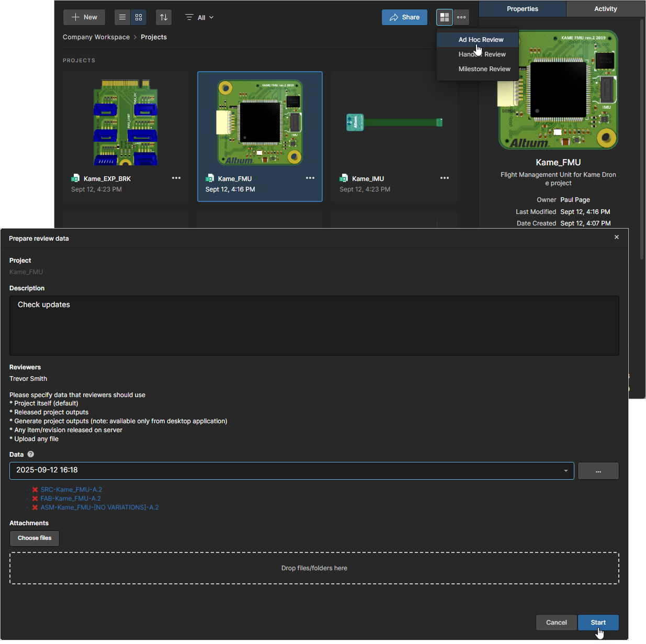The image size is (646, 644).
Task: Remove FAB-Kame_FMU-A.2 with red X
Action: 35,499
